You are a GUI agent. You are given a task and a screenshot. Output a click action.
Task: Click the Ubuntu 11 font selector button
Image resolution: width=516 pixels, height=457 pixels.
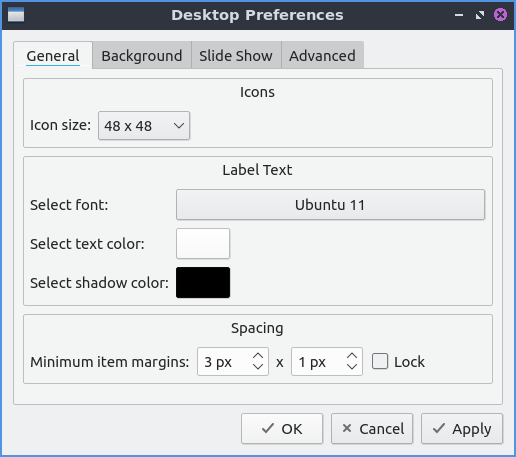coord(330,205)
